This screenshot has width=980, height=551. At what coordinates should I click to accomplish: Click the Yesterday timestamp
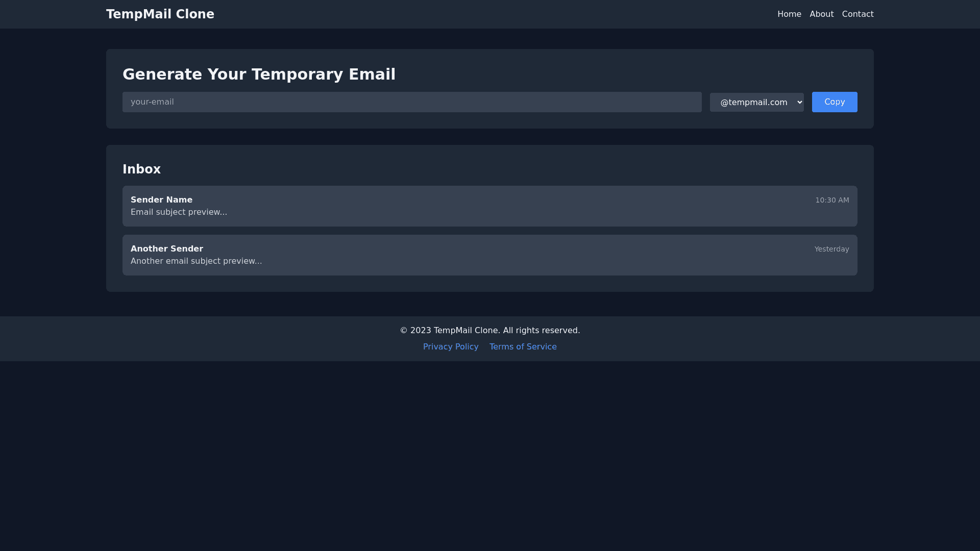pos(831,249)
